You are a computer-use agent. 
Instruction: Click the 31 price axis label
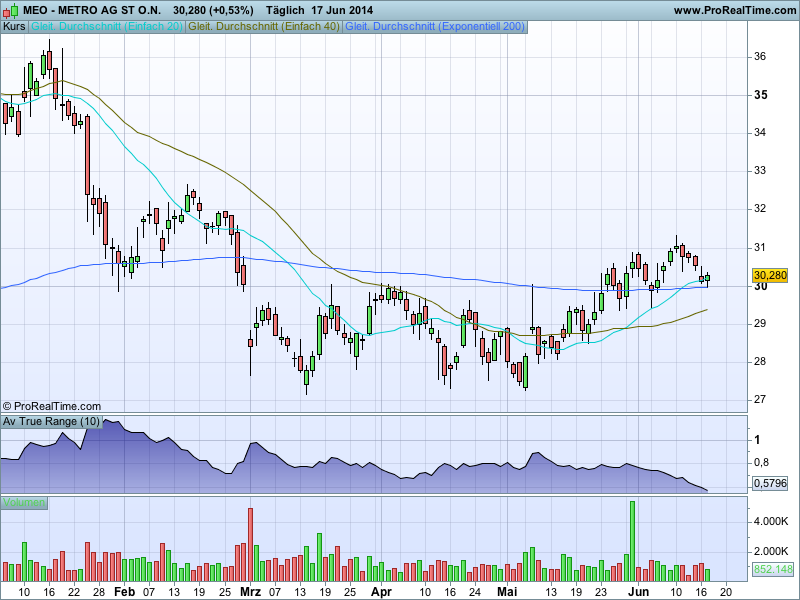(x=760, y=247)
